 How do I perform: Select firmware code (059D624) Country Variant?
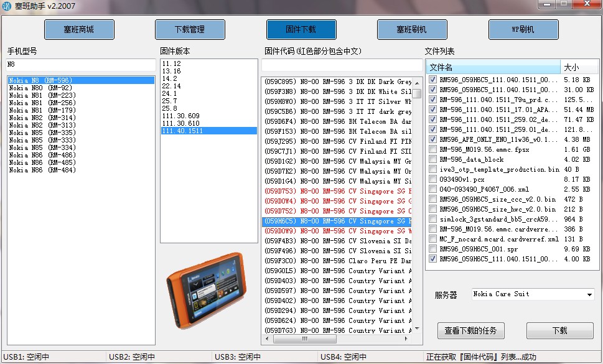coord(337,320)
